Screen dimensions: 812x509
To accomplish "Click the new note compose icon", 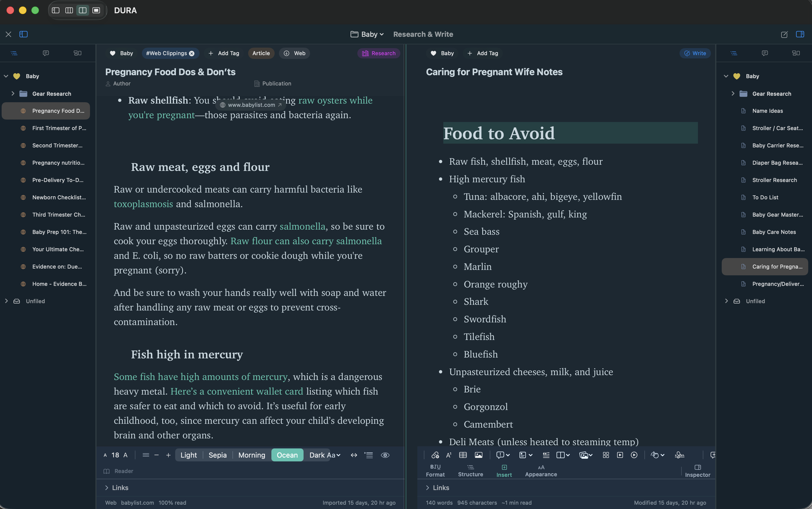I will coord(784,34).
